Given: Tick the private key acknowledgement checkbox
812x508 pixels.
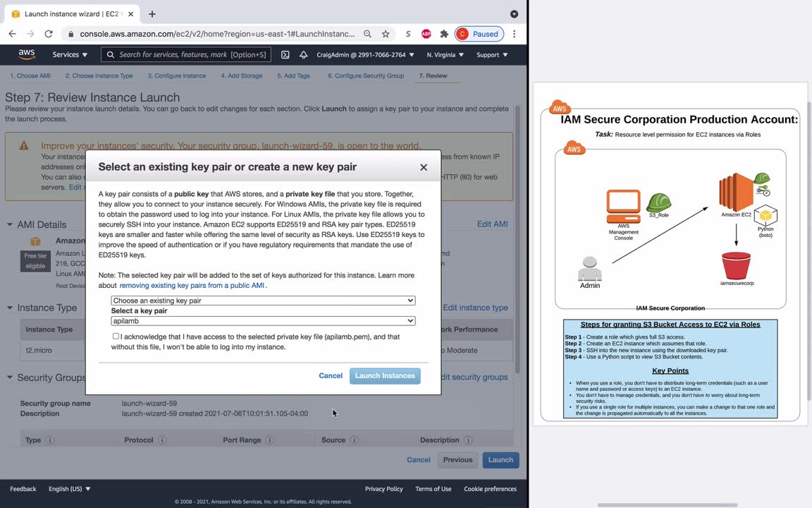Looking at the screenshot, I should [x=116, y=337].
